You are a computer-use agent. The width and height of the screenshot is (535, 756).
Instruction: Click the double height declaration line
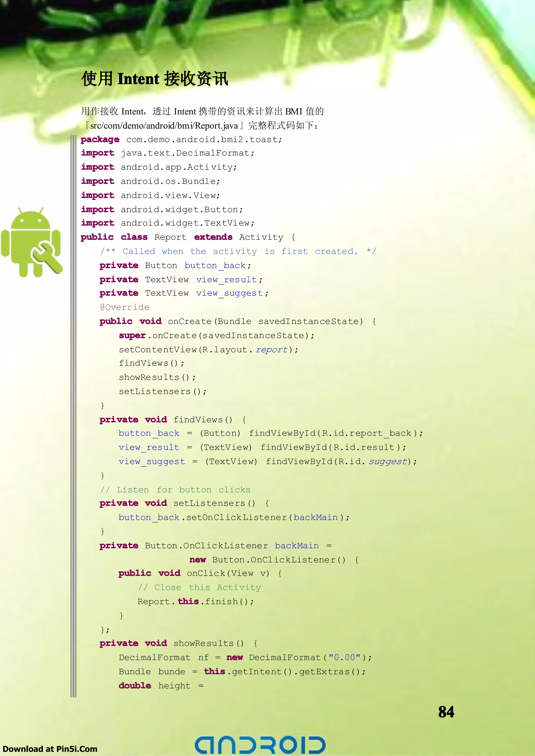[161, 686]
